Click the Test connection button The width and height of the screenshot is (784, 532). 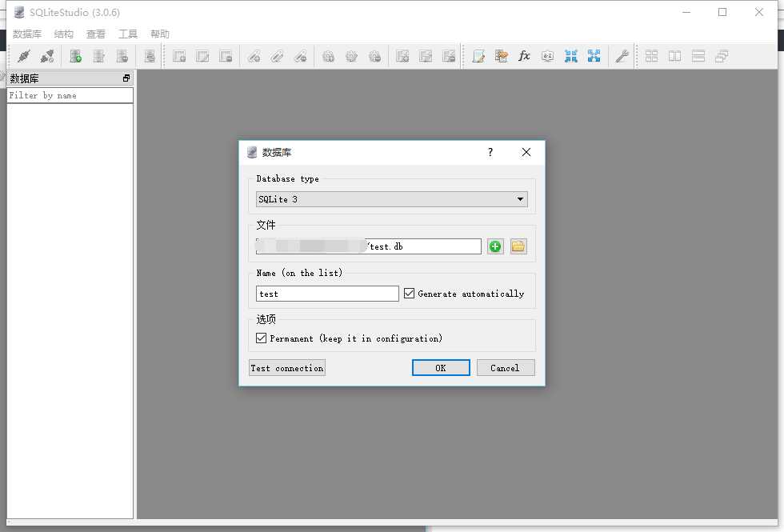[x=287, y=368]
